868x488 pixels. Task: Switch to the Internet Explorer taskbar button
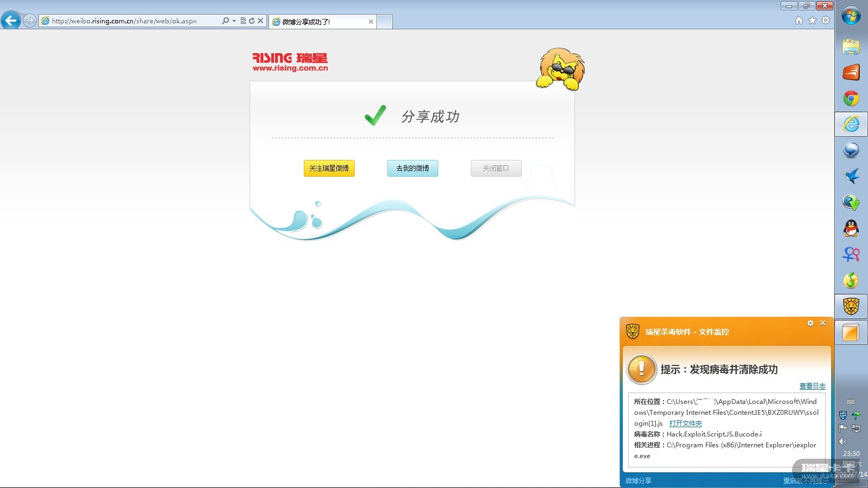tap(851, 124)
